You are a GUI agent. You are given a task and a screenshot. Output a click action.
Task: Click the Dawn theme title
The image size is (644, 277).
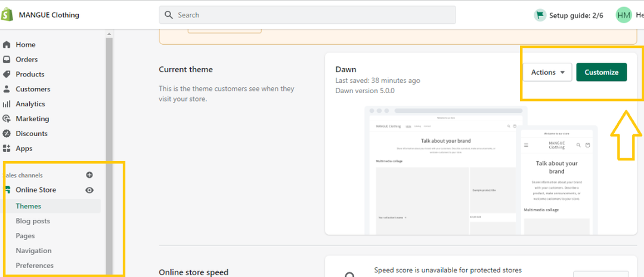pyautogui.click(x=346, y=69)
